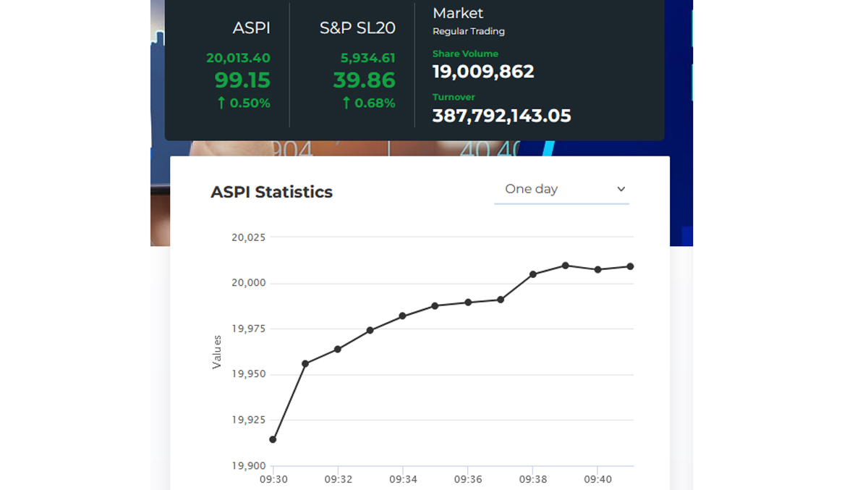Click the S&P SL20 value 5,934.61
This screenshot has width=868, height=490.
[x=368, y=58]
